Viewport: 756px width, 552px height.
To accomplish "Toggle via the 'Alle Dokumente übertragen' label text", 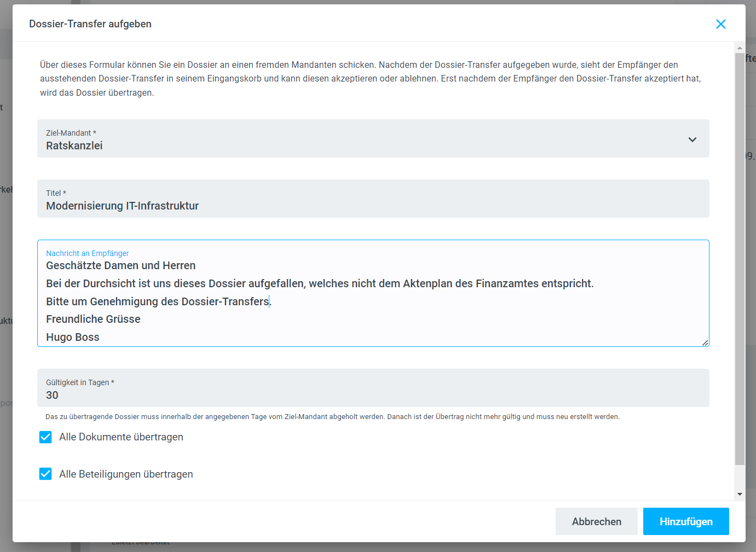I will tap(121, 437).
